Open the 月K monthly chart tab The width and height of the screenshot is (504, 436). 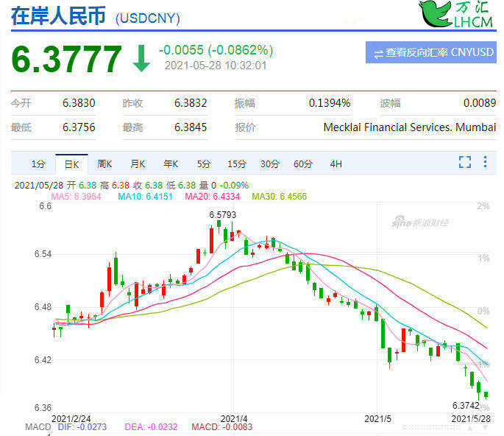(x=138, y=164)
